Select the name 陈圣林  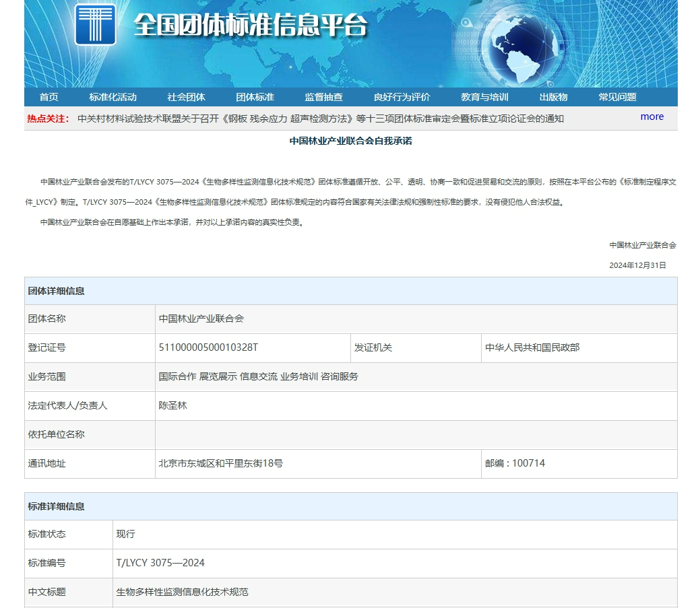(172, 405)
